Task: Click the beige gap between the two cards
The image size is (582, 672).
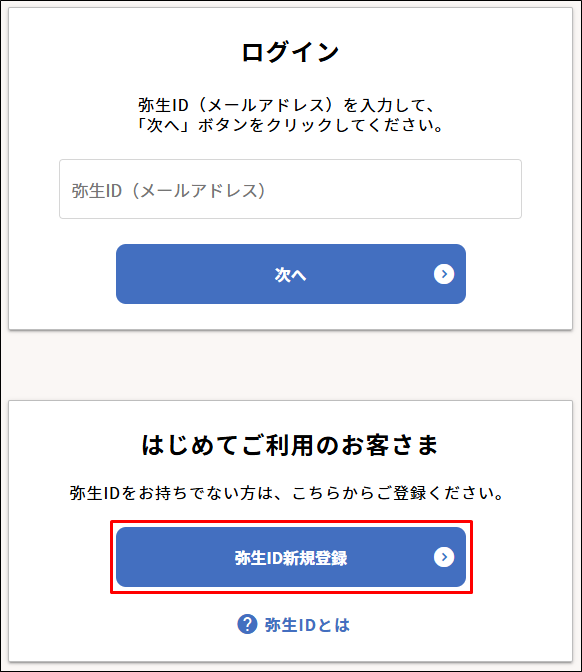Action: [291, 365]
